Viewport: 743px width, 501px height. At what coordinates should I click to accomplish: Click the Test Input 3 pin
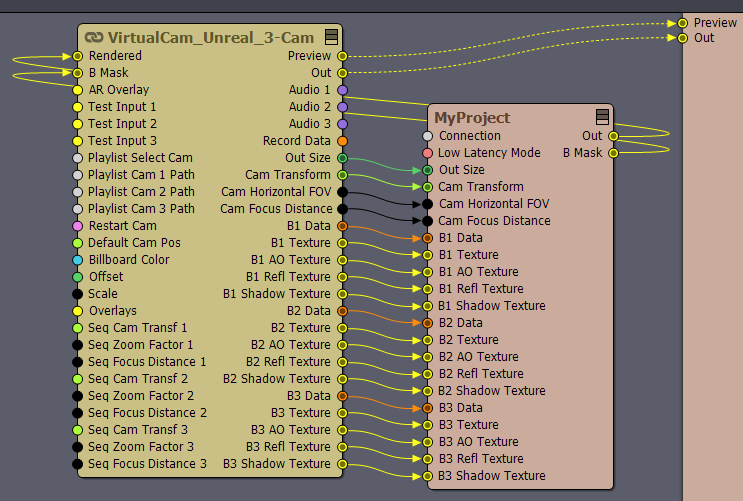coord(78,141)
